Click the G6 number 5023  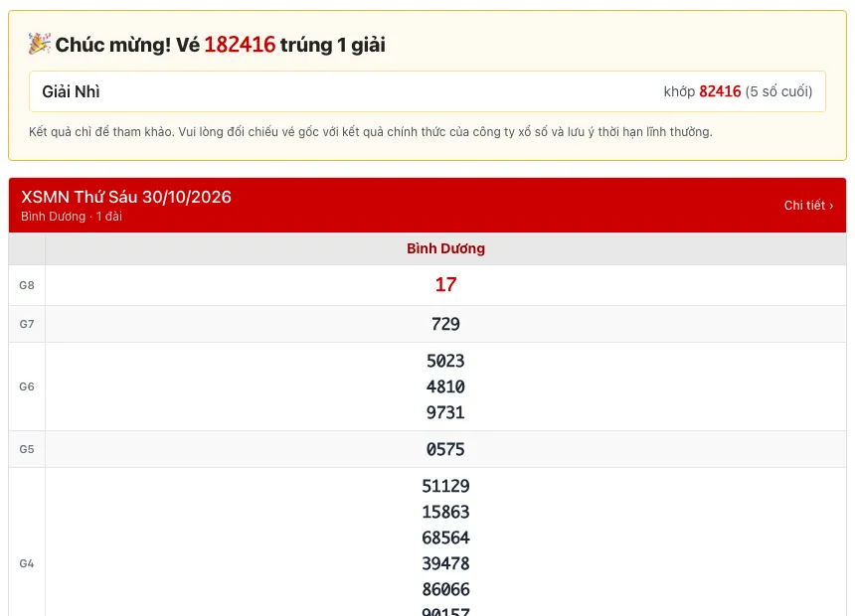click(x=445, y=361)
